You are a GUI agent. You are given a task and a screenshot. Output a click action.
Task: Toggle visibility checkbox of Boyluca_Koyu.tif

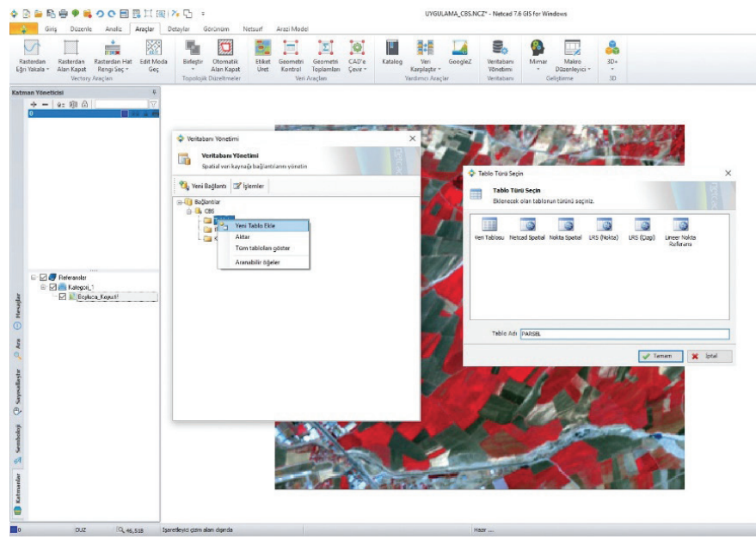tap(62, 297)
